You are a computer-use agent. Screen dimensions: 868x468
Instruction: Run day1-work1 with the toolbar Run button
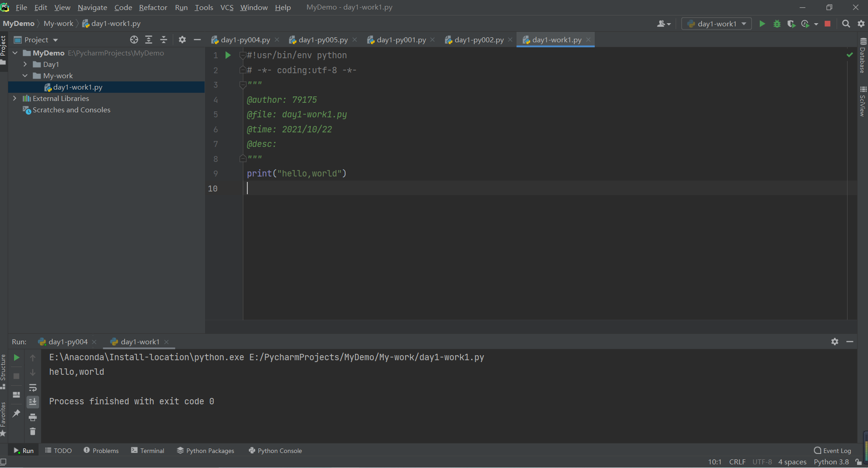pos(763,24)
